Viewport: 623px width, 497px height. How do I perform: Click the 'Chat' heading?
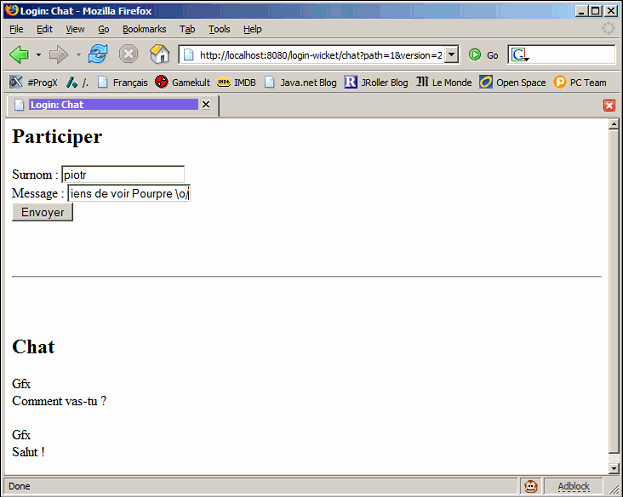point(33,347)
